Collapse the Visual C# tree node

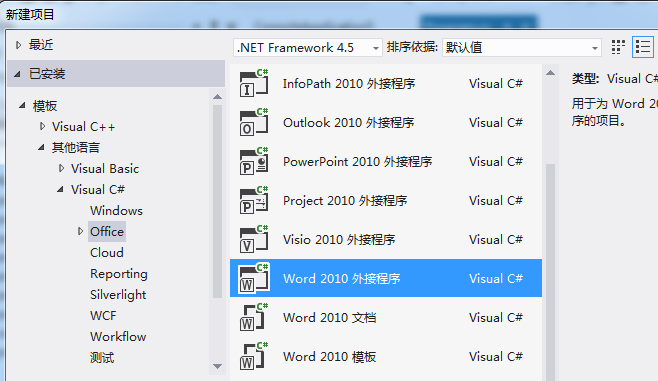click(x=60, y=189)
